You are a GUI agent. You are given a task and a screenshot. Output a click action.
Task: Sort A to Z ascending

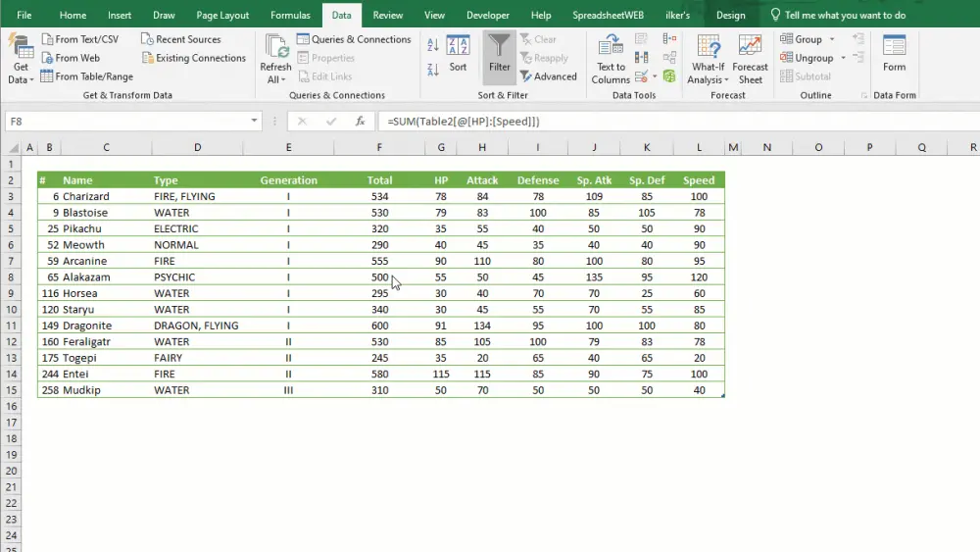tap(432, 45)
